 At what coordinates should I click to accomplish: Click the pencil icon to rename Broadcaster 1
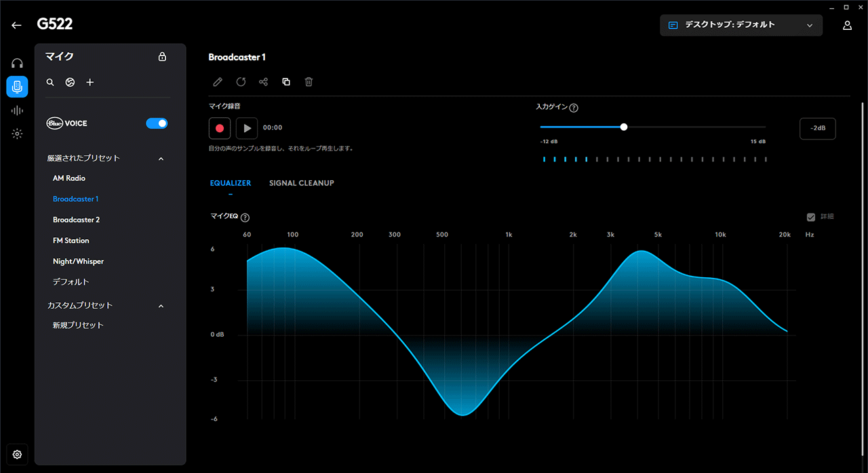[218, 82]
